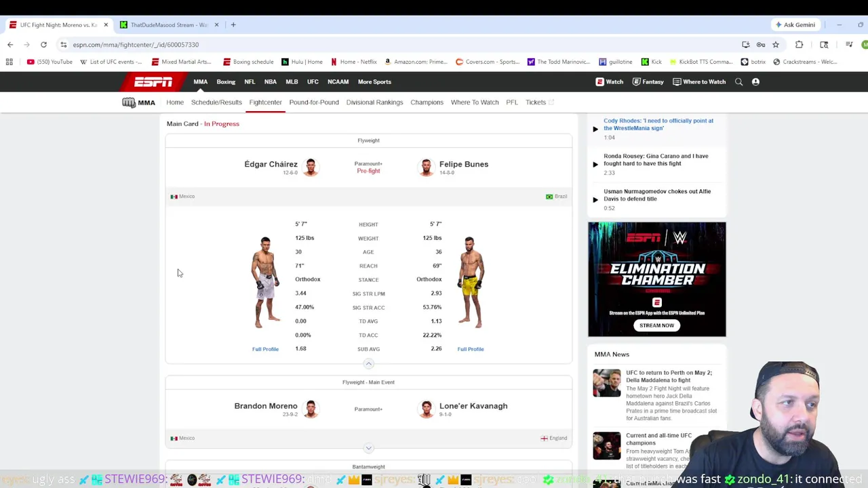868x488 pixels.
Task: Go to Pound-for-Pound subnav tab
Action: [314, 102]
